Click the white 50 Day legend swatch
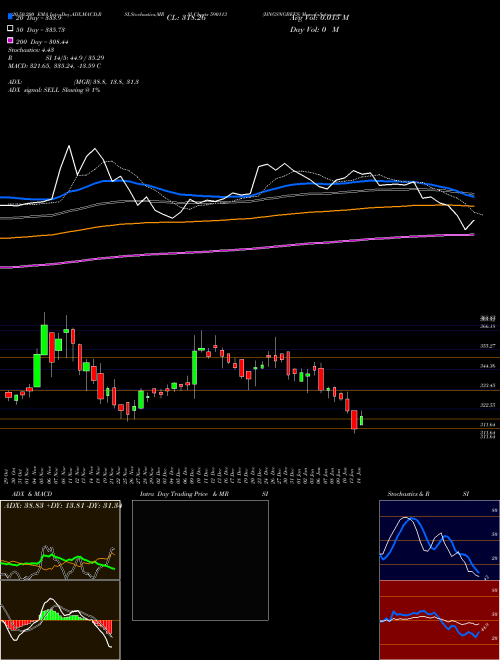 (x=10, y=29)
